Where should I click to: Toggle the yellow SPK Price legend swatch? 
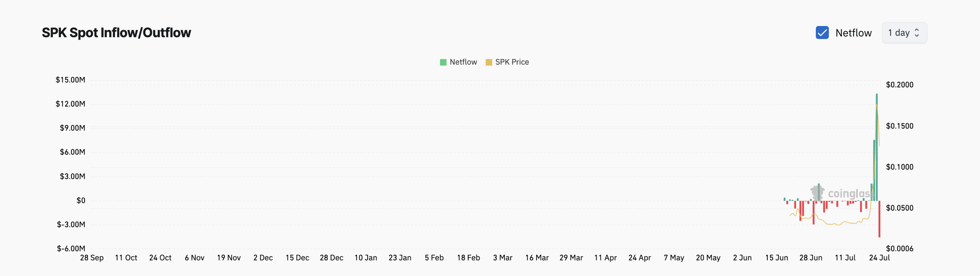point(489,62)
